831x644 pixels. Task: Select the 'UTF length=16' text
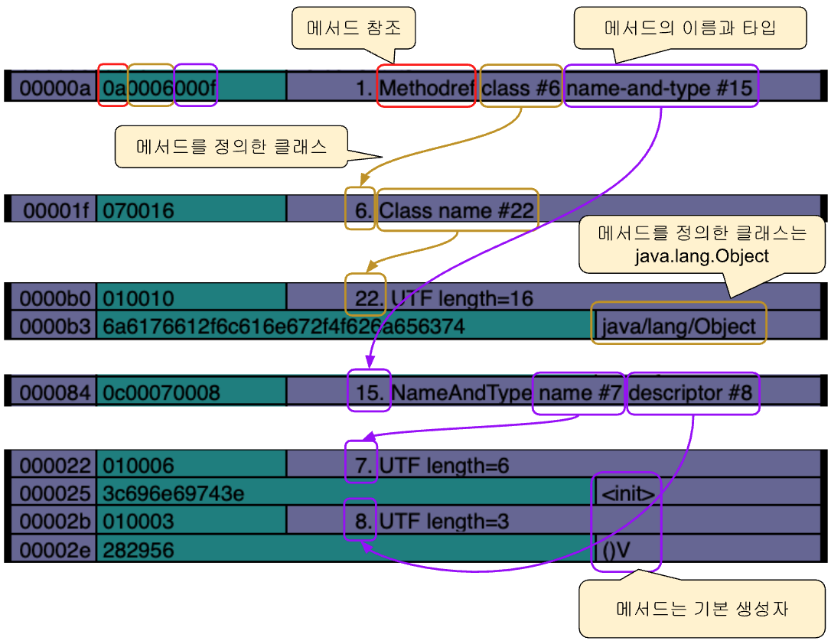(x=462, y=299)
